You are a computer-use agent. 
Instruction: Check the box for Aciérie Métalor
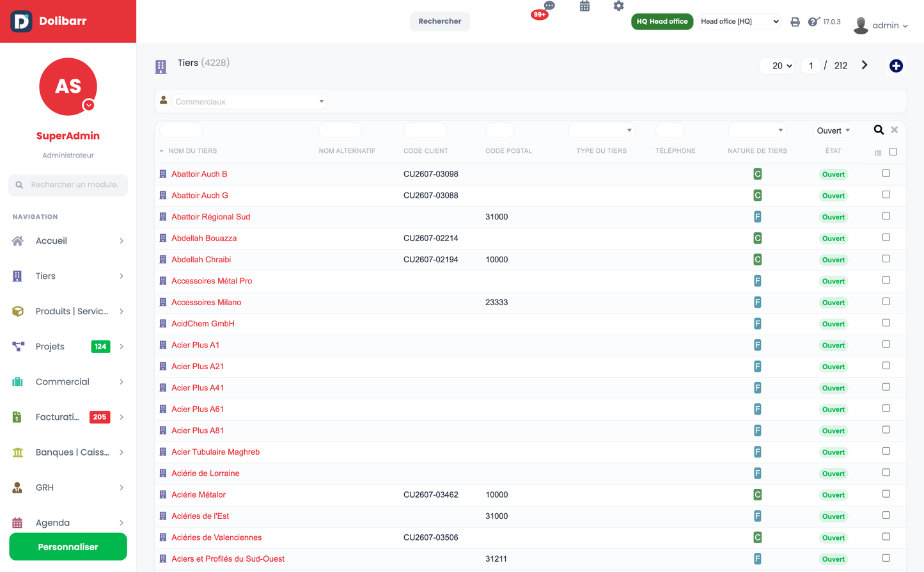pyautogui.click(x=886, y=494)
